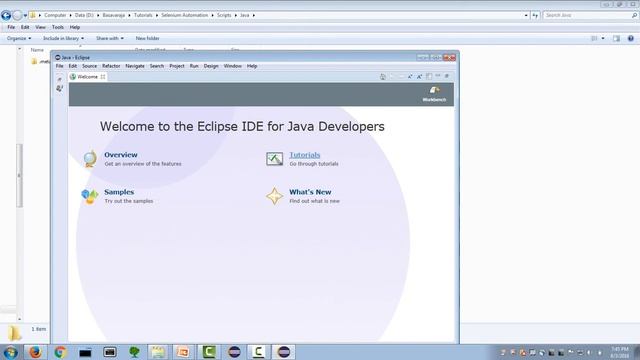Open the Overview link

click(x=121, y=155)
